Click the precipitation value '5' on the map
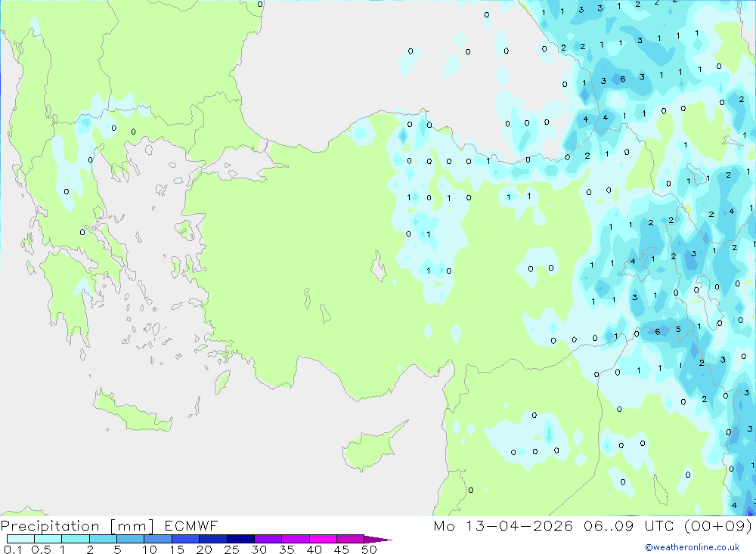 coord(678,330)
